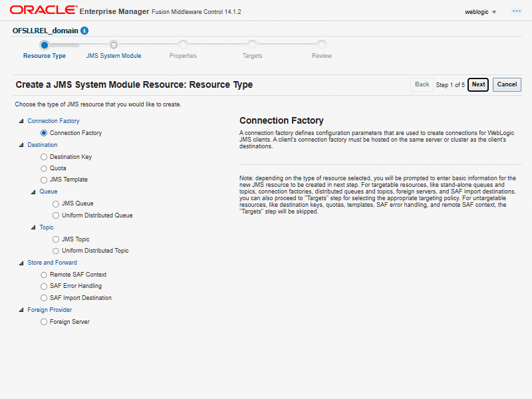Viewport: 532px width, 399px height.
Task: Collapse the Foreign Provider group triangle
Action: pyautogui.click(x=21, y=310)
